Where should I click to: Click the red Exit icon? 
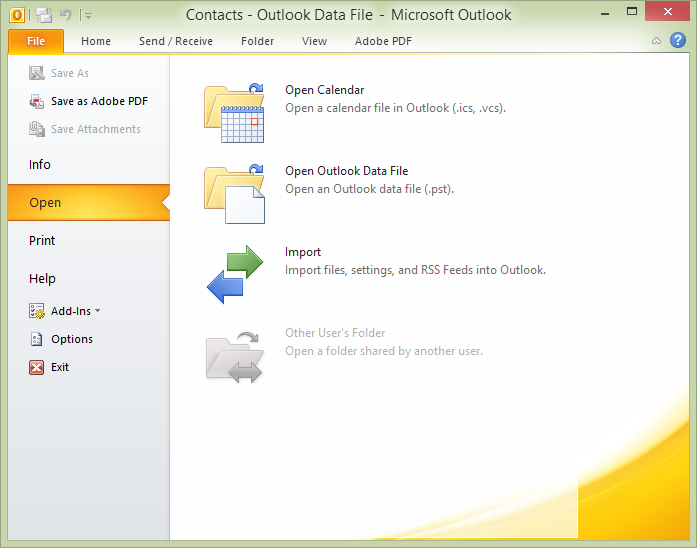click(x=36, y=368)
